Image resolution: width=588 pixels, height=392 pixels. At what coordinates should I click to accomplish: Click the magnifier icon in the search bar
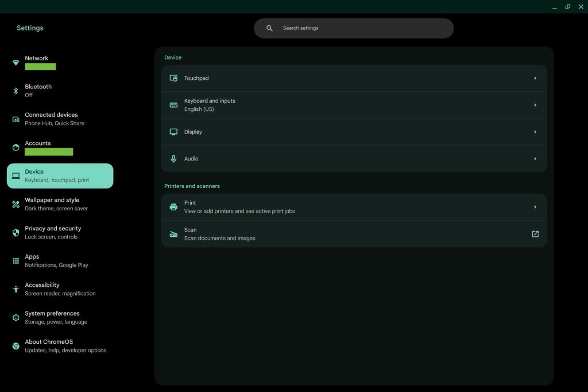pyautogui.click(x=269, y=28)
